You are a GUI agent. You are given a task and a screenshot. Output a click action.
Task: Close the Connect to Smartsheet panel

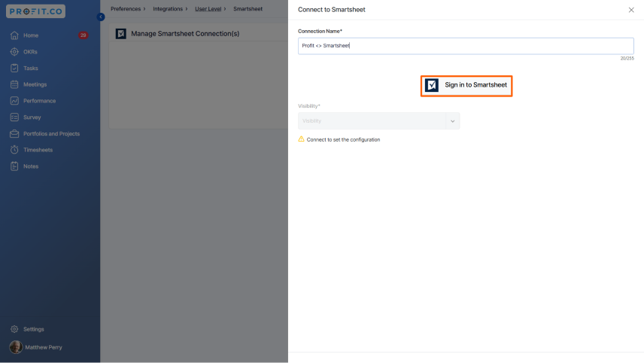631,10
